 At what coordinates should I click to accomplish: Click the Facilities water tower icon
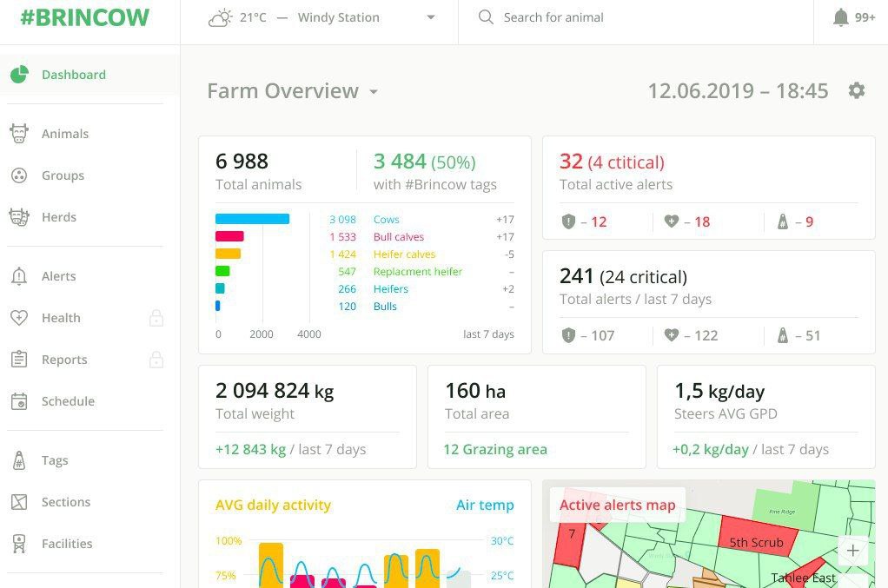19,544
